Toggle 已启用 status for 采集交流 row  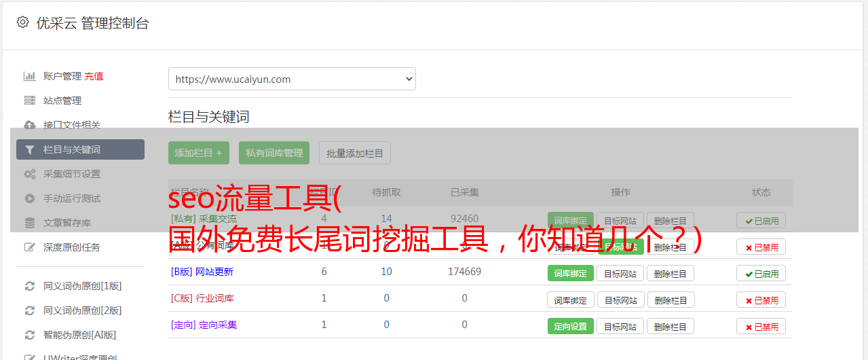point(761,220)
